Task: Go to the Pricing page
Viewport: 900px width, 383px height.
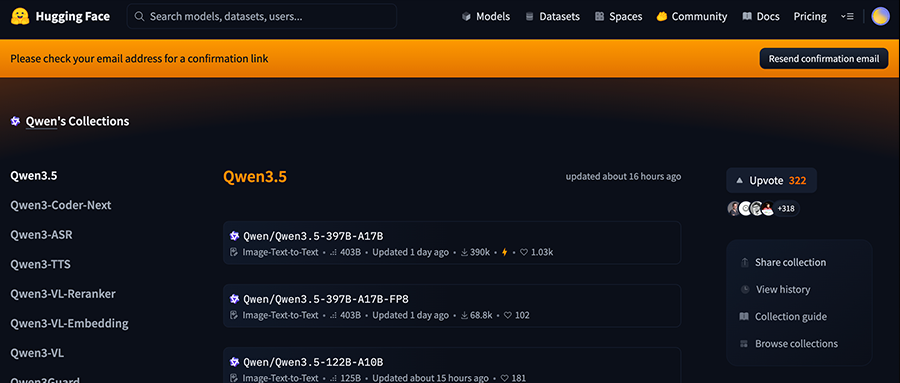Action: [x=810, y=17]
